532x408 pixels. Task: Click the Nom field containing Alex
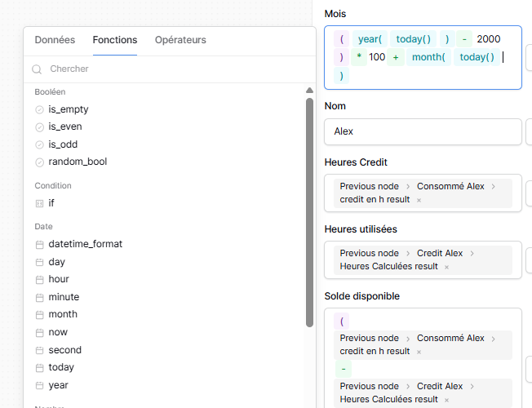click(423, 131)
